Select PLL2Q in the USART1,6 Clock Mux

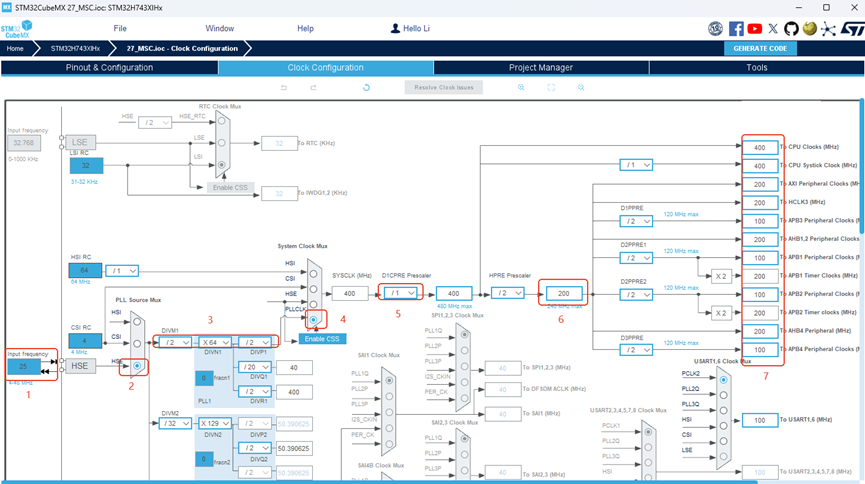tap(723, 395)
